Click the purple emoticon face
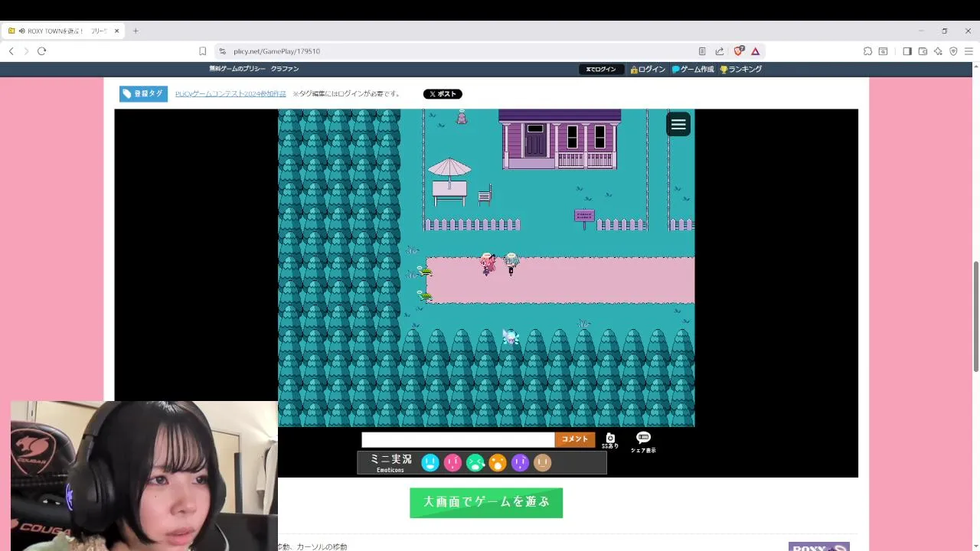This screenshot has width=980, height=551. [x=520, y=462]
